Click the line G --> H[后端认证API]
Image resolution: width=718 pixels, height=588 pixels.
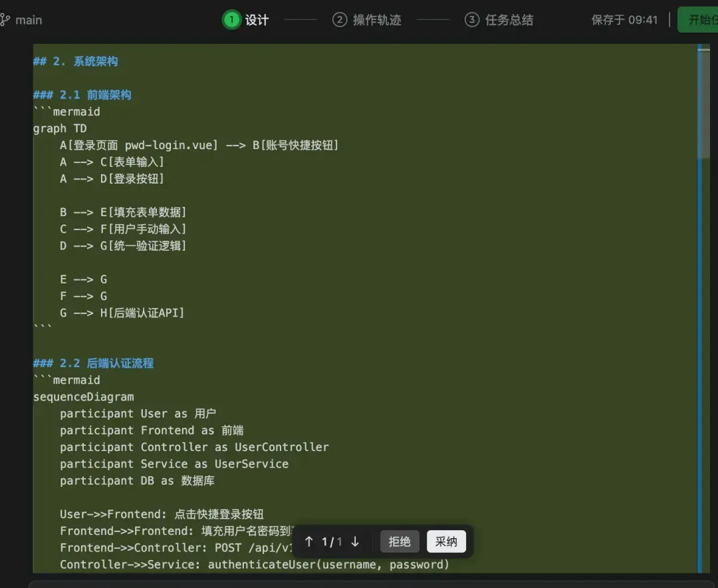[x=122, y=313]
